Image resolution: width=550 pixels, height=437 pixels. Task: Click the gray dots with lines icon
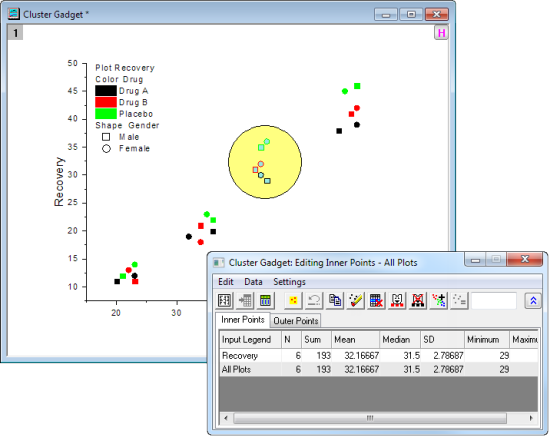[x=459, y=301]
